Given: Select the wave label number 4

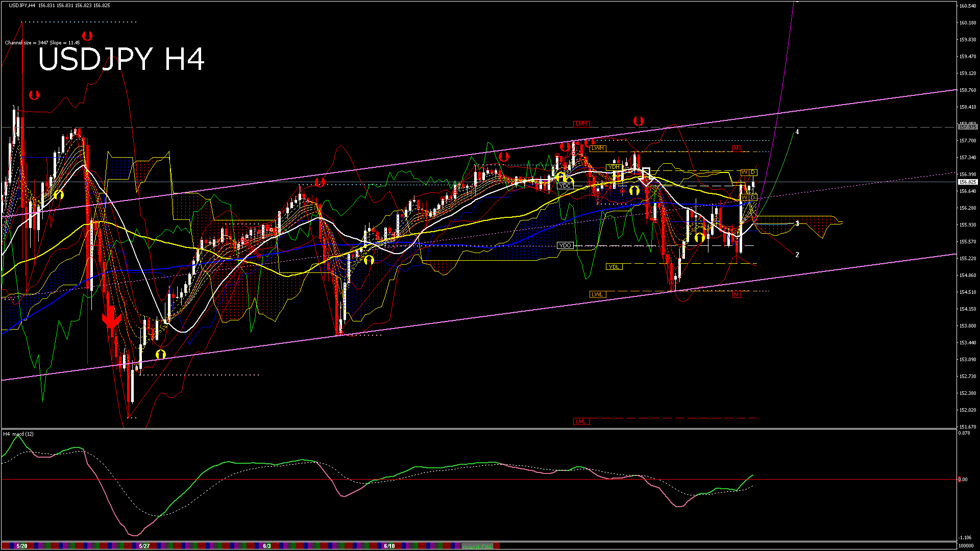Looking at the screenshot, I should coord(797,132).
